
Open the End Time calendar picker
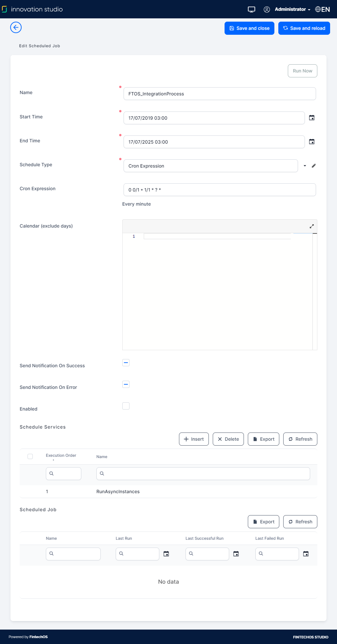coord(312,142)
